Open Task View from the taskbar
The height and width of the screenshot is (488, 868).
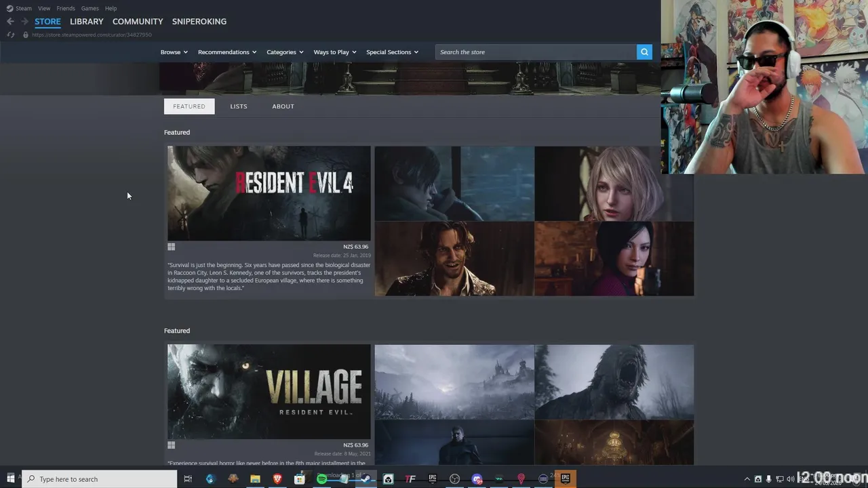coord(188,479)
